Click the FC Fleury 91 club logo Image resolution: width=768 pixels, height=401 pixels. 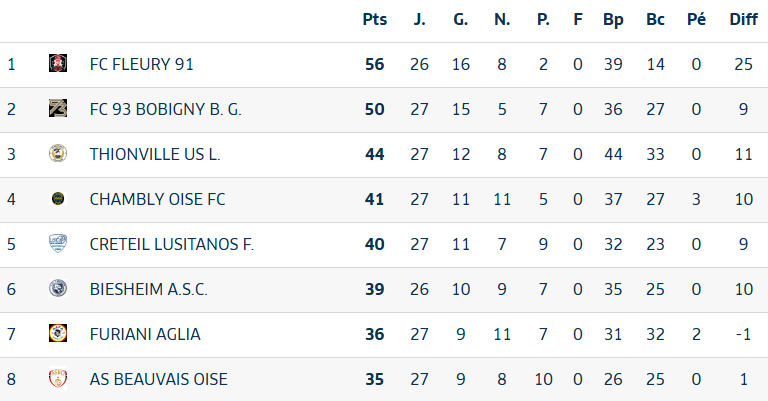(x=58, y=64)
